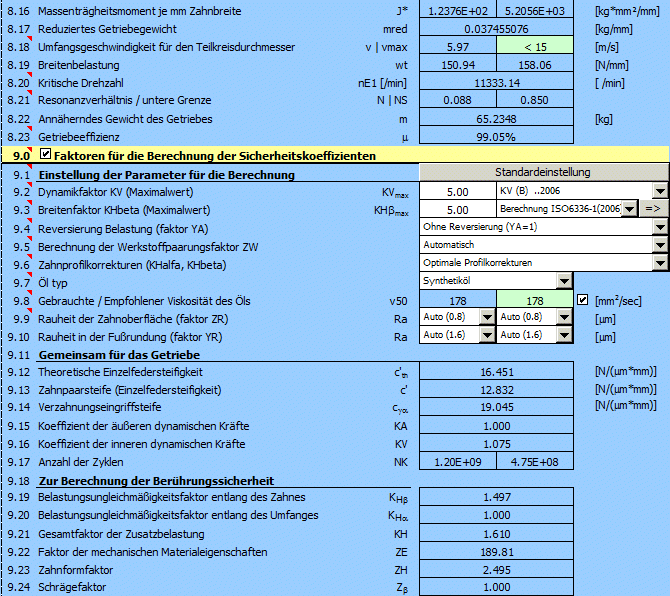
Task: Click the label 'Kritische Drehzahl'
Action: pyautogui.click(x=81, y=82)
